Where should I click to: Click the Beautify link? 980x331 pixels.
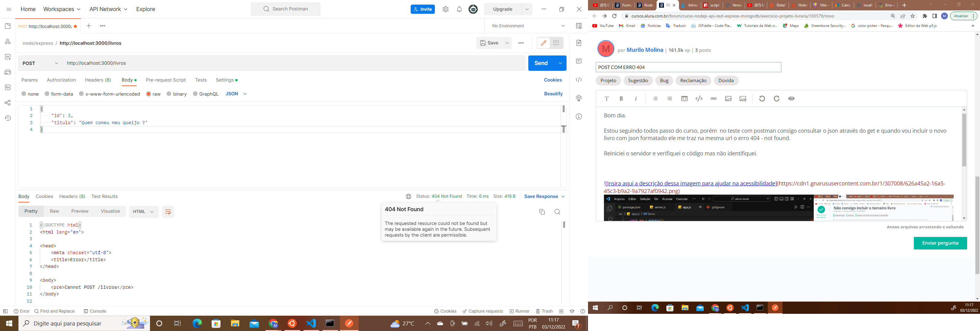(553, 94)
